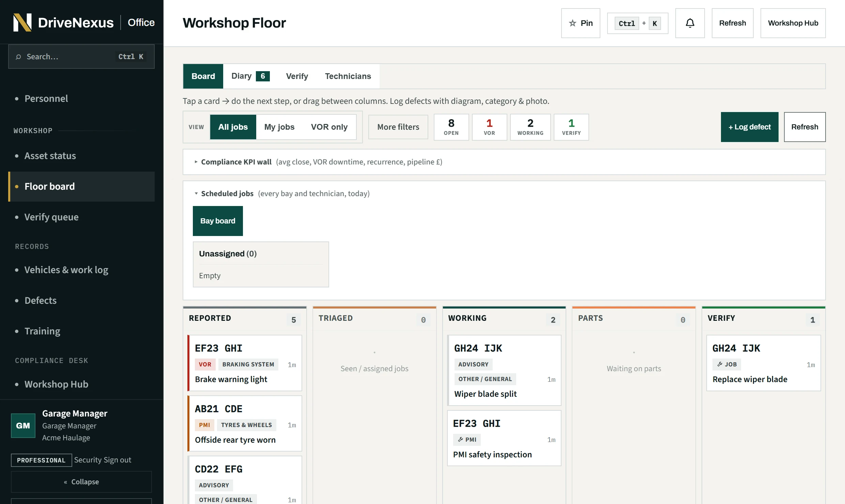Switch to the Technicians tab
Image resolution: width=845 pixels, height=504 pixels.
coord(348,76)
